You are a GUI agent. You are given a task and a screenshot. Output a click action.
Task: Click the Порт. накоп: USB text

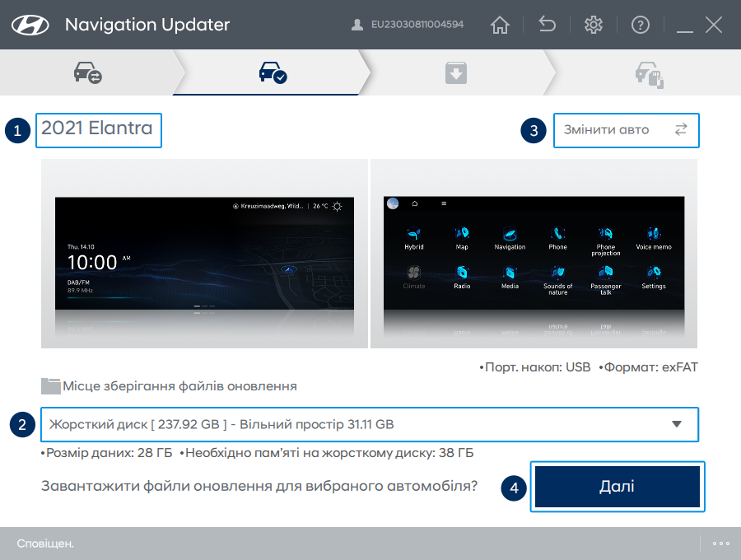pos(535,367)
